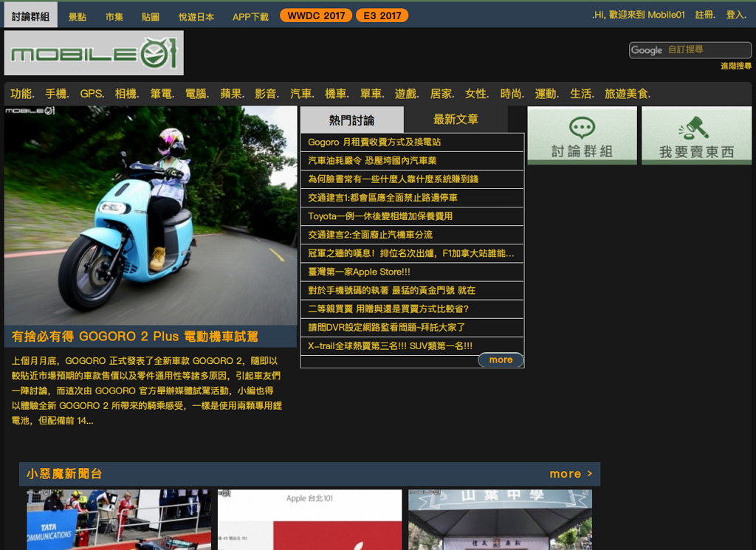
Task: Open the 機車 category
Action: pos(337,94)
